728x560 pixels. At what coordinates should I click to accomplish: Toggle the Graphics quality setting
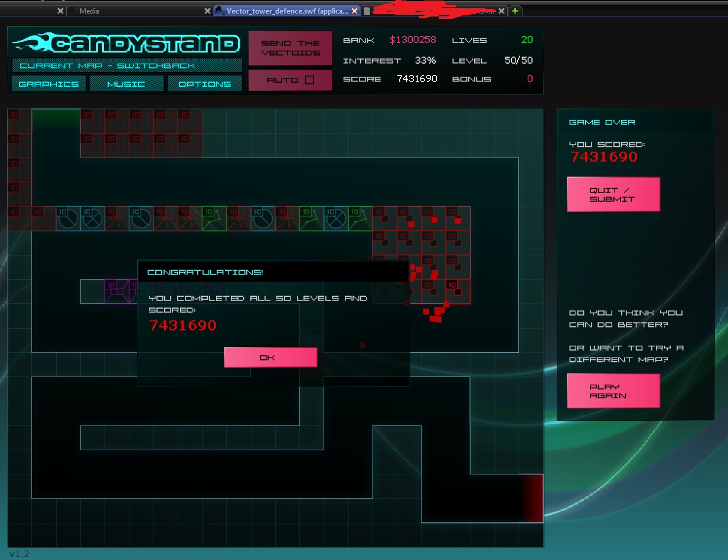tap(49, 84)
